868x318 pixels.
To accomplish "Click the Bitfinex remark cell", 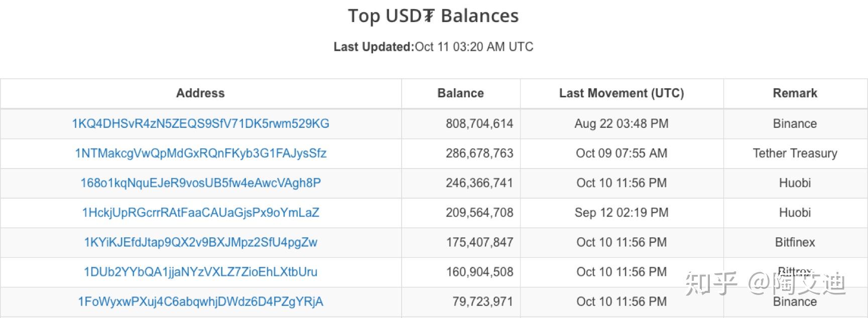I will point(795,242).
